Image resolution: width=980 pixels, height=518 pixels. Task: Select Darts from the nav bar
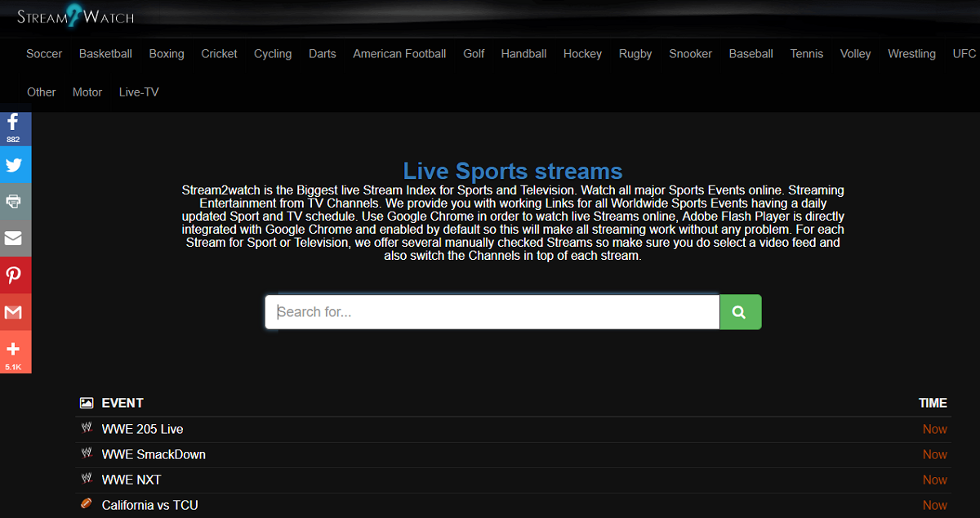323,54
